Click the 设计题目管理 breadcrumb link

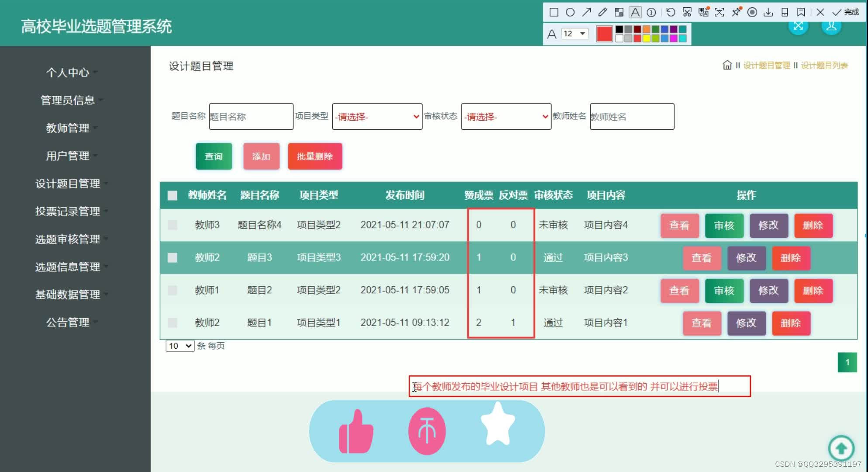767,66
